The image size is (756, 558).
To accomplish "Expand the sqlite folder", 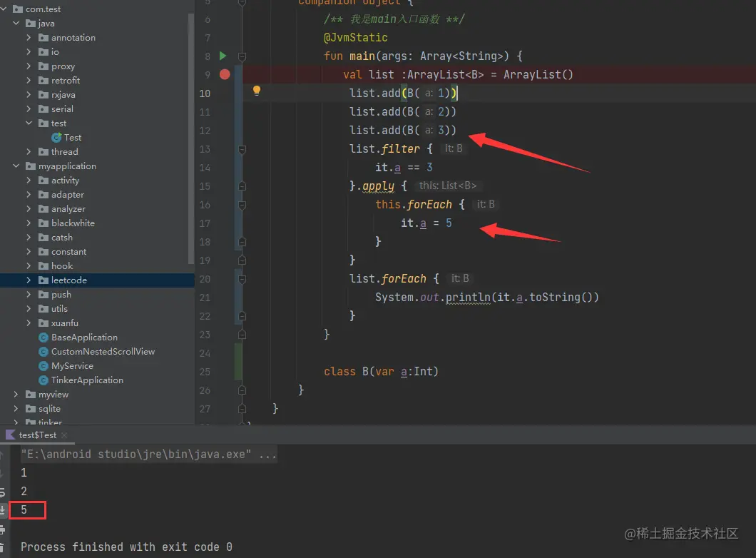I will pos(16,408).
